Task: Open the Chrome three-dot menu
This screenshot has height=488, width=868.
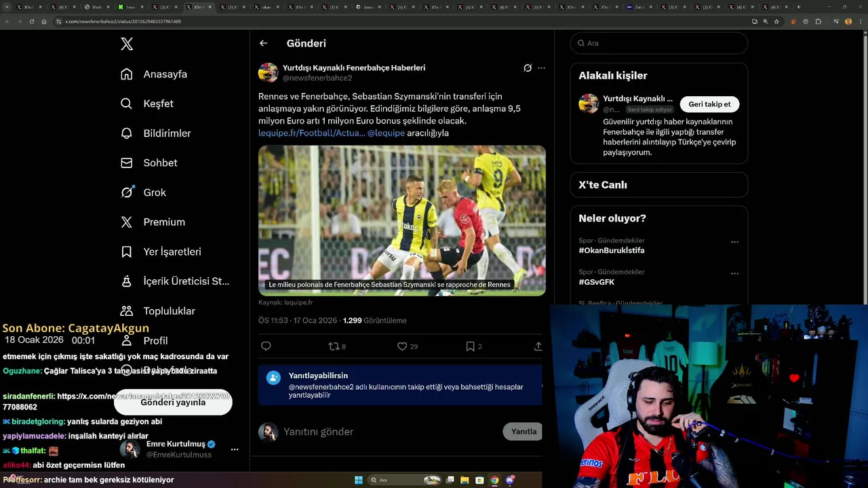Action: [861, 22]
